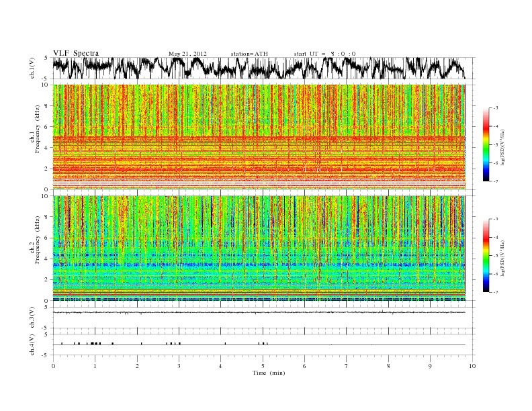Image resolution: width=532 pixels, height=411 pixels.
Task: Click the ch.2 'log(PSD)(V²/Hz)' color bar label
Action: pos(502,258)
